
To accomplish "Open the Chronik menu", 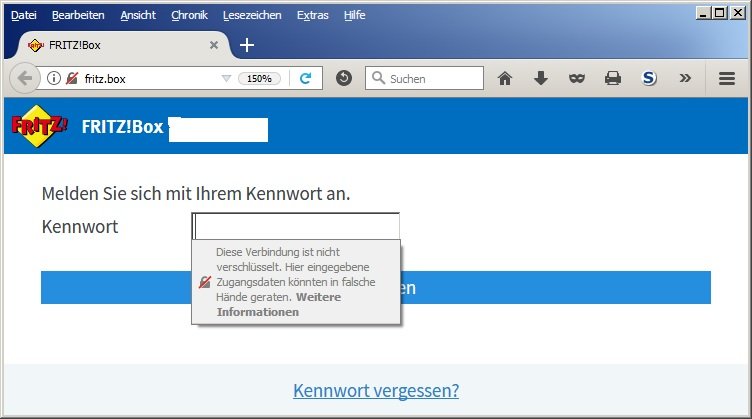I will pyautogui.click(x=189, y=15).
